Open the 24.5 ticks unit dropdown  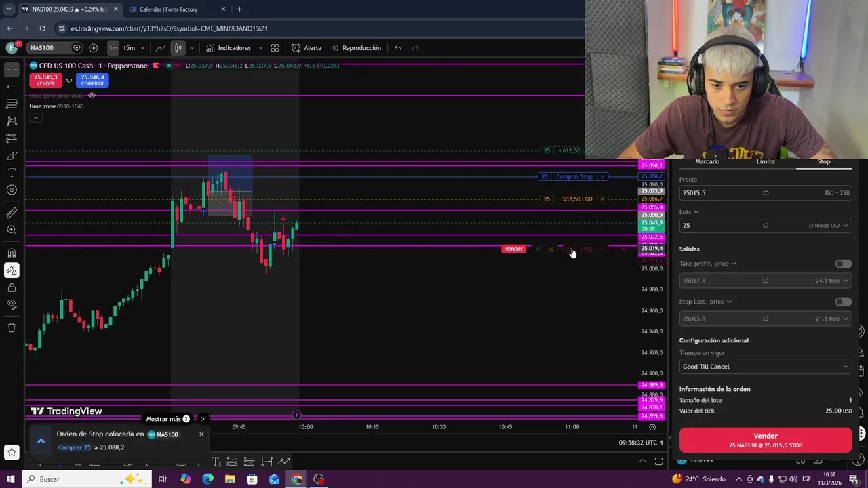click(832, 281)
